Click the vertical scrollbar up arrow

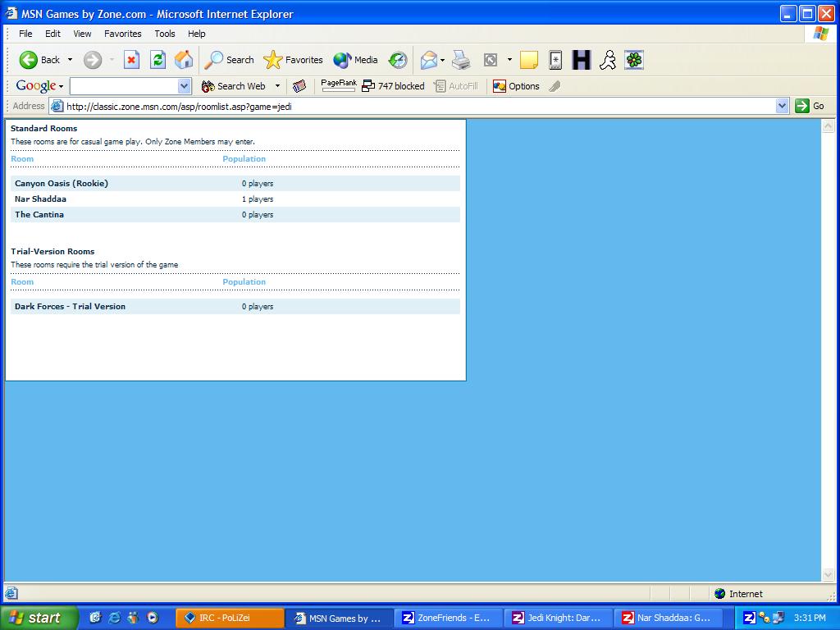click(x=828, y=126)
